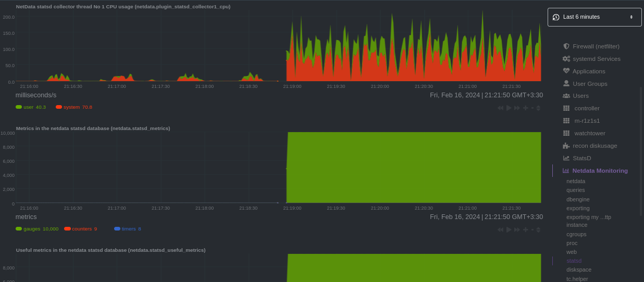Click the Useful metrics chart title
This screenshot has width=644, height=282.
pyautogui.click(x=110, y=250)
